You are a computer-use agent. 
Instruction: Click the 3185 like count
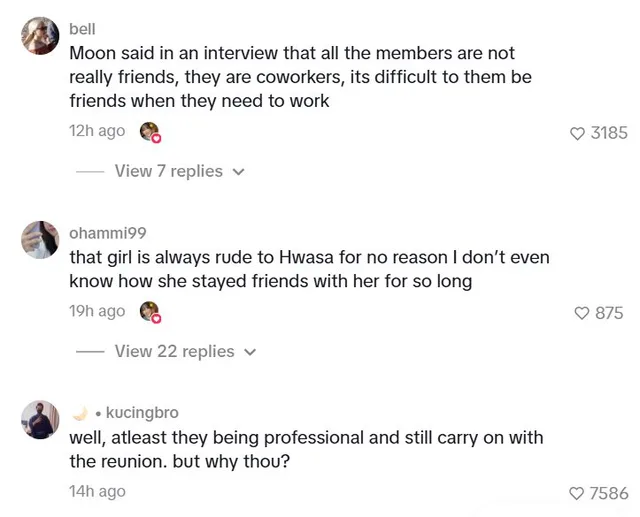tap(609, 133)
